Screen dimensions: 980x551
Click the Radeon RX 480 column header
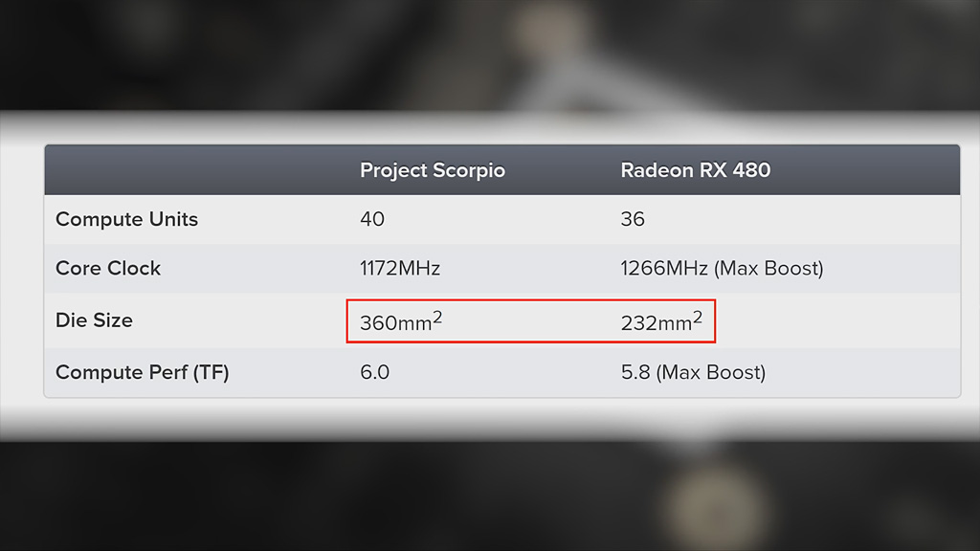(695, 170)
